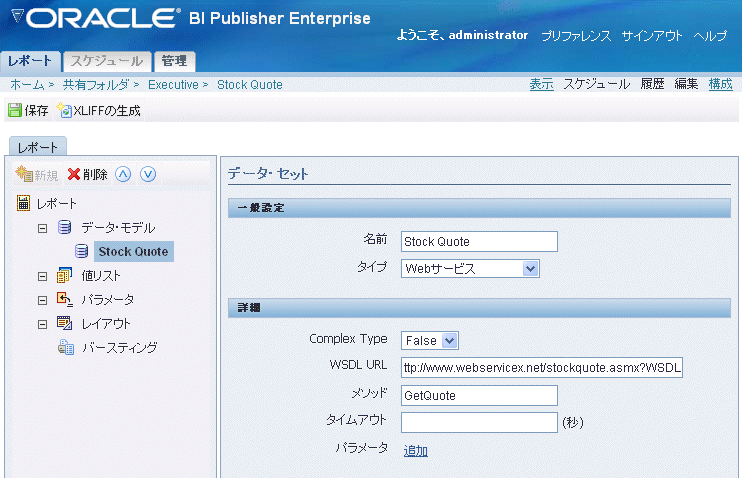Go to 共有フォルダ breadcrumb

[x=96, y=85]
